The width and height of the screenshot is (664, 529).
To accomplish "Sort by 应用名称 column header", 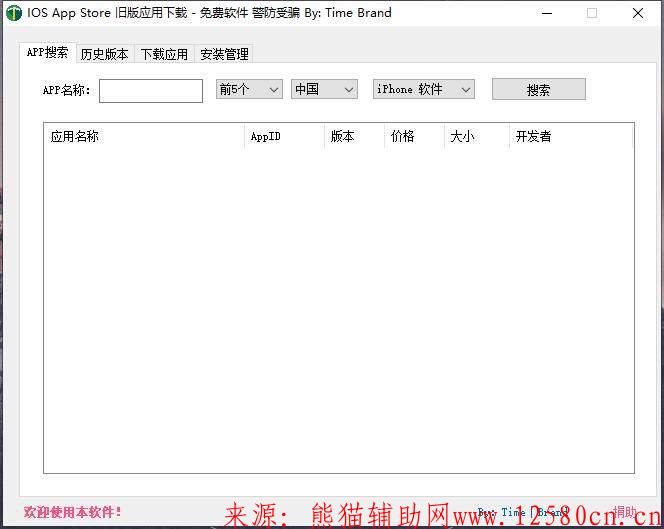I will [x=144, y=136].
